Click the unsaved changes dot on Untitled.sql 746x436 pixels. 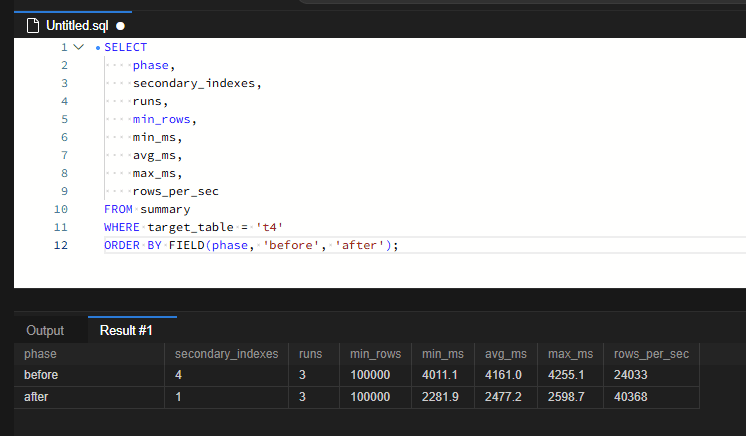(120, 26)
